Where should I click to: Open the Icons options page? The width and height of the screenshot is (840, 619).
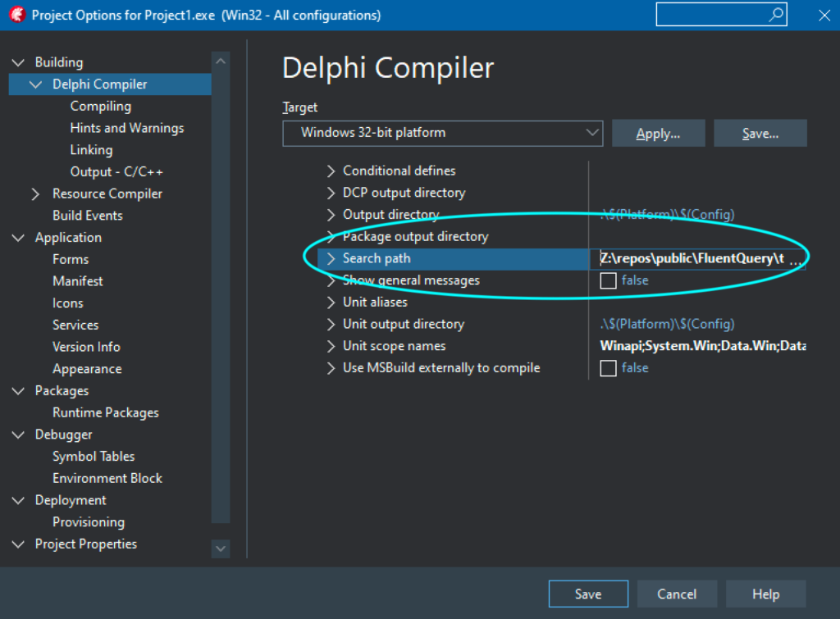(67, 303)
